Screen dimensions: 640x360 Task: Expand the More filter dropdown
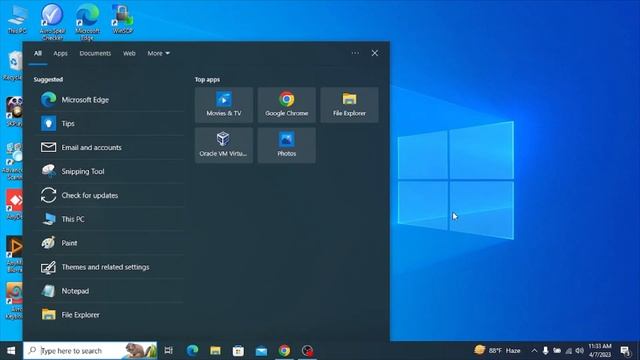click(x=159, y=53)
